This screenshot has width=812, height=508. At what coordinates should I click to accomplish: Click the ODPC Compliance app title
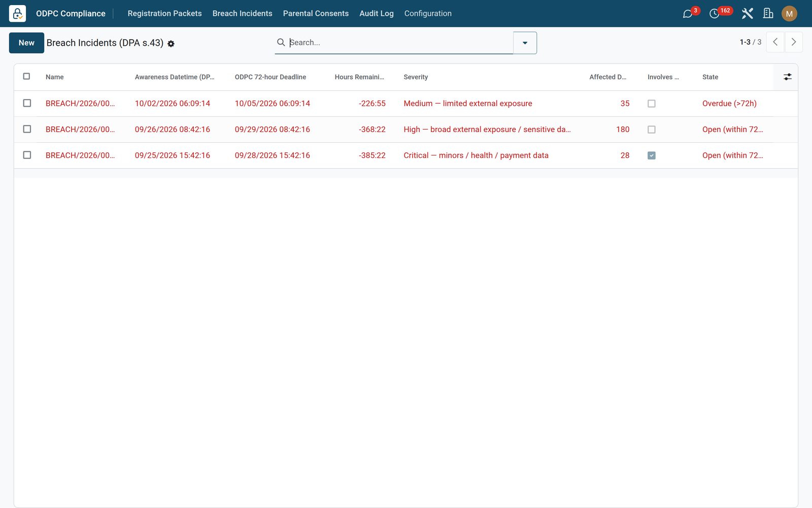coord(71,14)
